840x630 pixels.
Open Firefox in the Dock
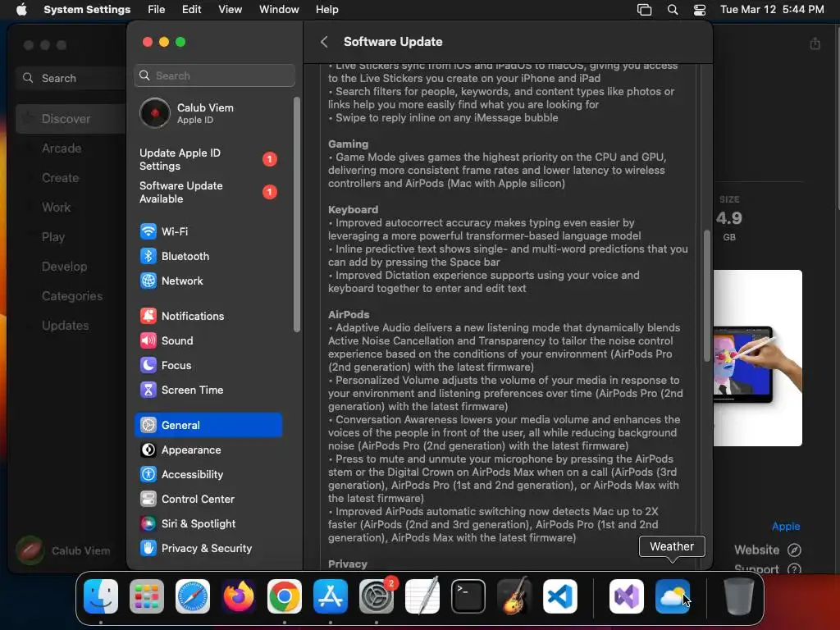tap(239, 596)
